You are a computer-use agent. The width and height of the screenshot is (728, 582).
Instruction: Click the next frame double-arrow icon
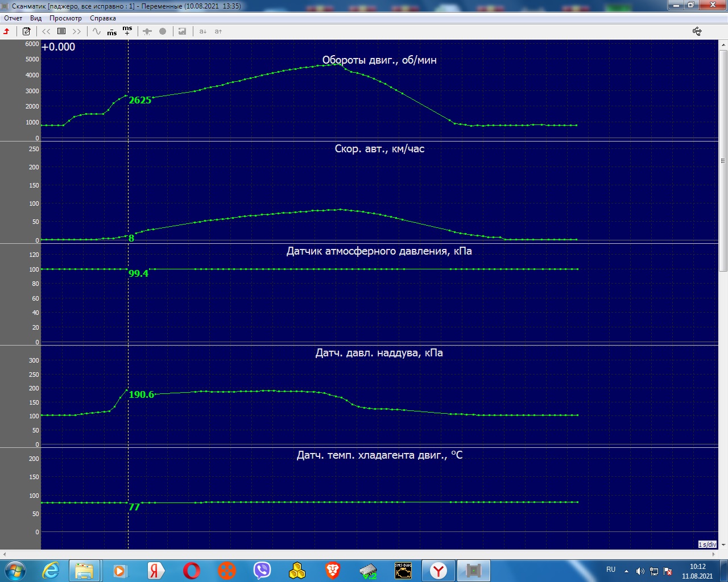pos(77,31)
